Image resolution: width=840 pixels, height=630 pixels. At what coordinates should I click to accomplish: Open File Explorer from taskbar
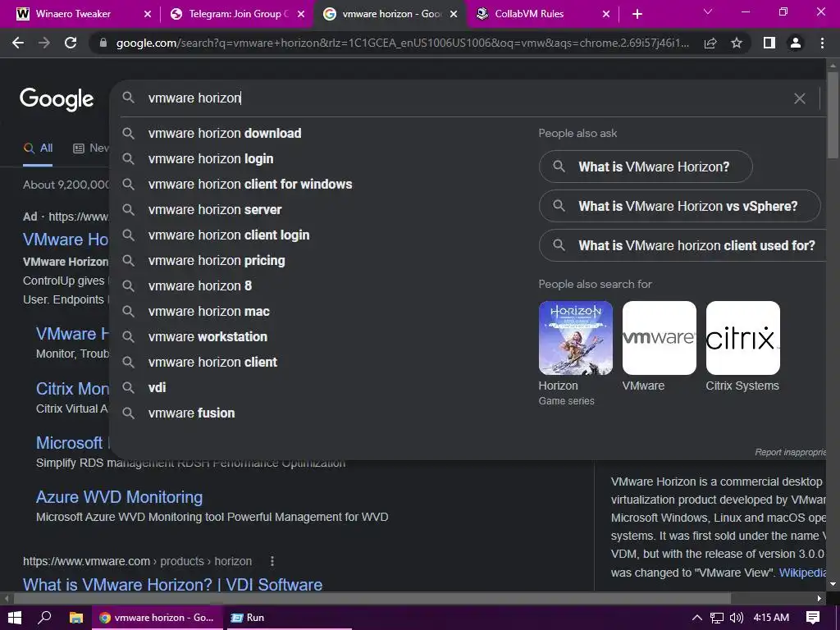pos(76,618)
